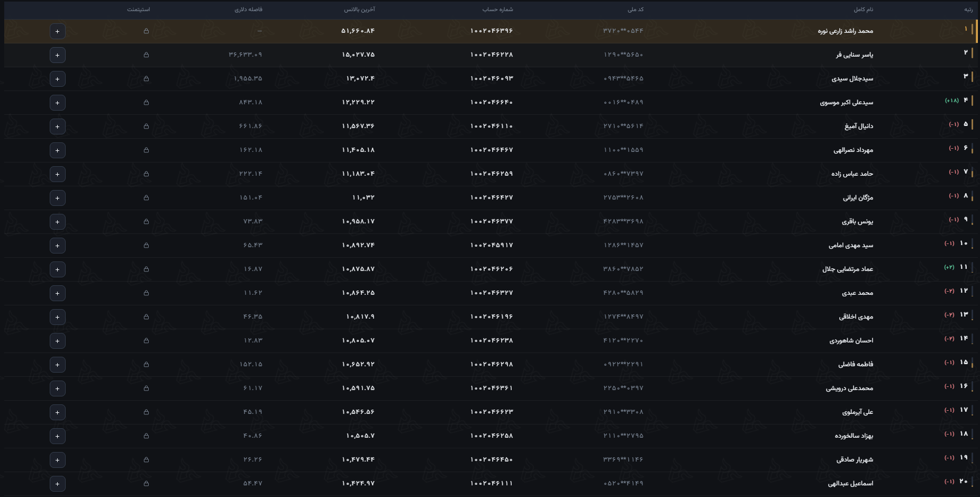Viewport: 980px width, 497px height.
Task: Click the statement lock for مژگان ایرانی
Action: click(x=146, y=198)
